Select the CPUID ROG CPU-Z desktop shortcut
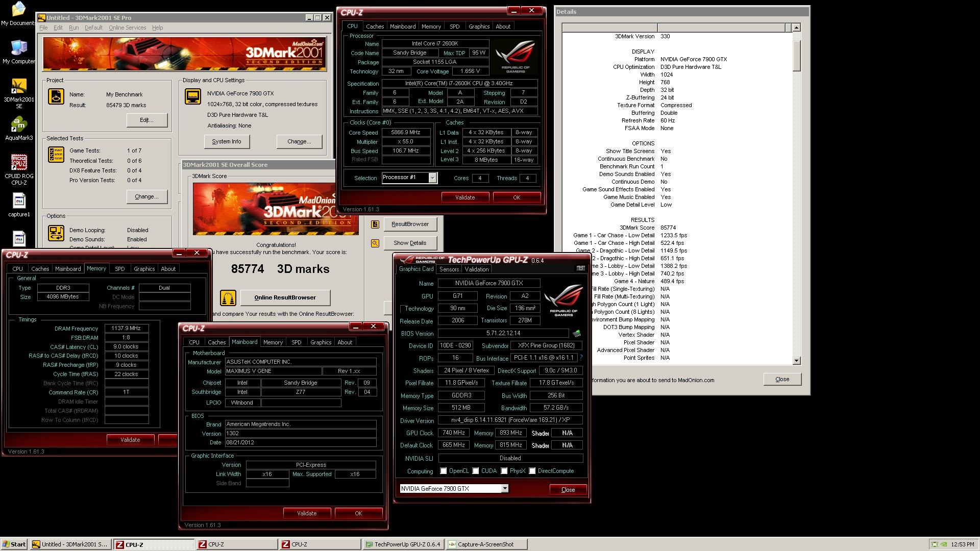This screenshot has width=980, height=551. point(19,170)
